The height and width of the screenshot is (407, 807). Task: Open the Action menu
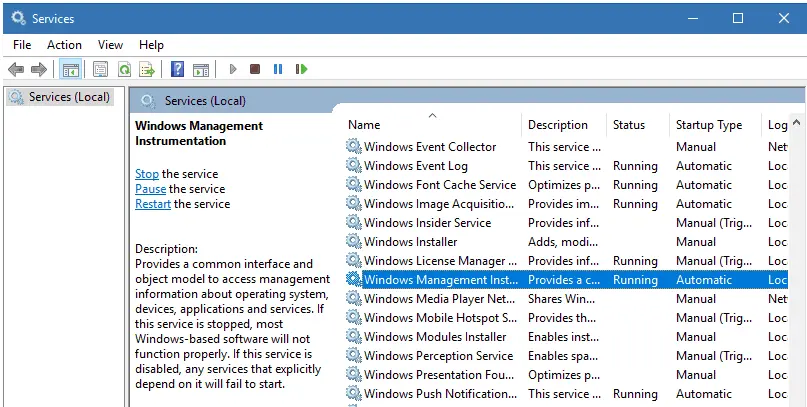pyautogui.click(x=64, y=45)
